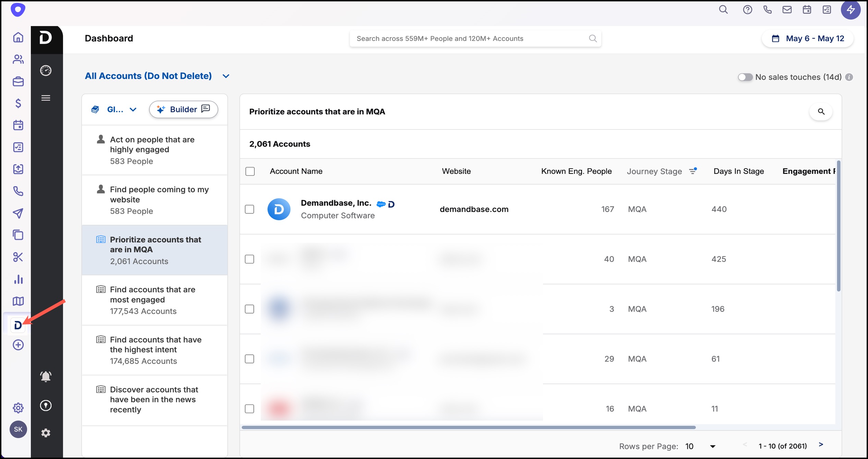Sort by the Account Name column header

[x=296, y=171]
